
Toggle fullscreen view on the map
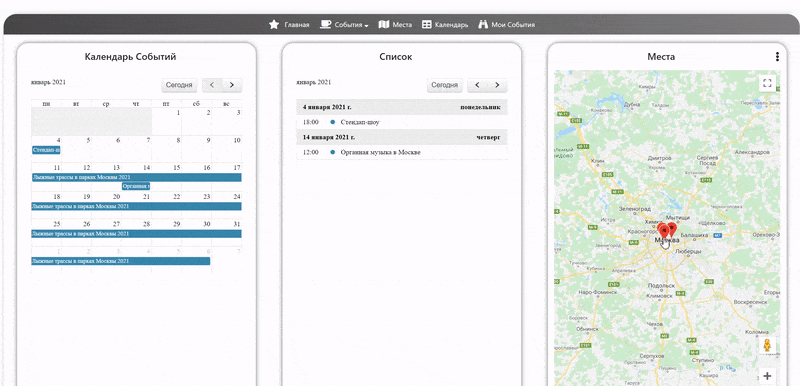click(x=767, y=83)
